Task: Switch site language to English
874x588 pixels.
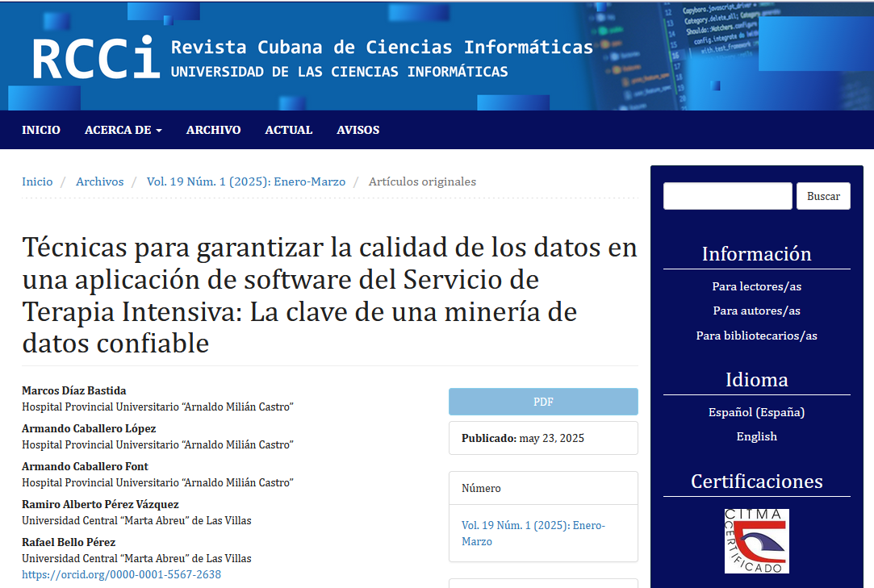Action: pyautogui.click(x=756, y=436)
